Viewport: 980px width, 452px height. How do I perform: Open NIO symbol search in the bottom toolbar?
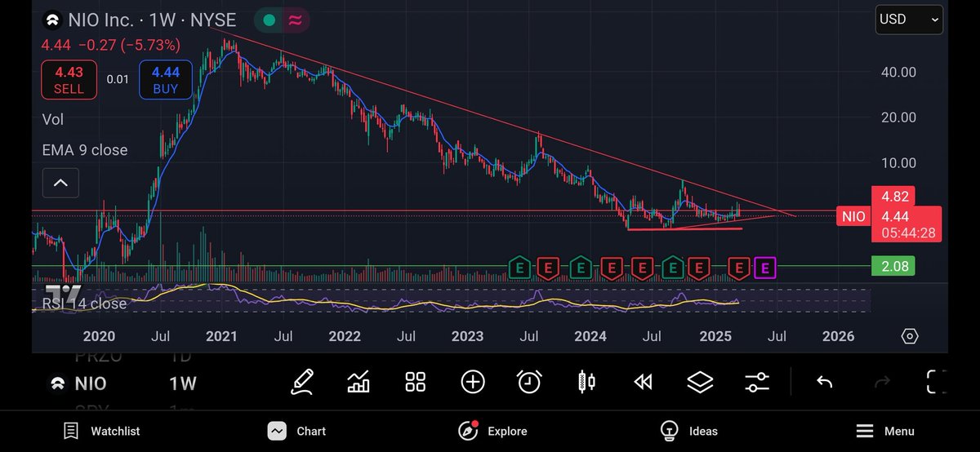pyautogui.click(x=78, y=383)
